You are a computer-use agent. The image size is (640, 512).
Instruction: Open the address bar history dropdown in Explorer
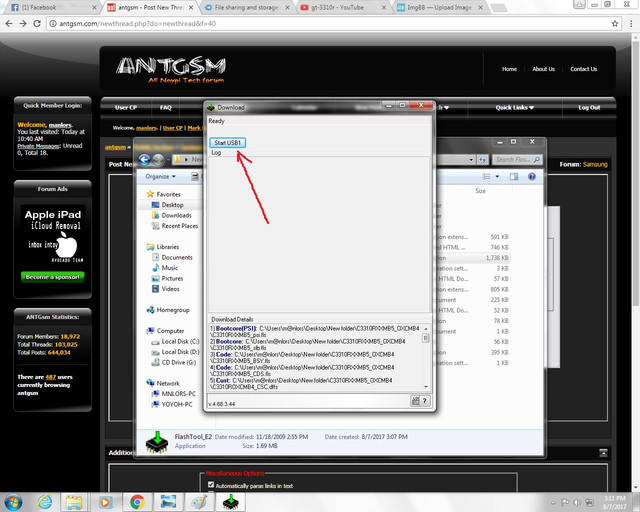(x=471, y=160)
